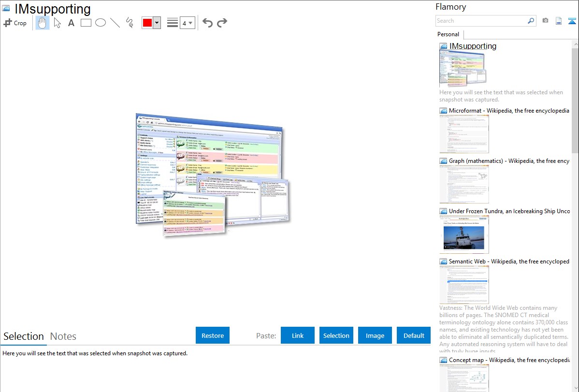
Task: Click the Paste Selection button
Action: click(336, 335)
